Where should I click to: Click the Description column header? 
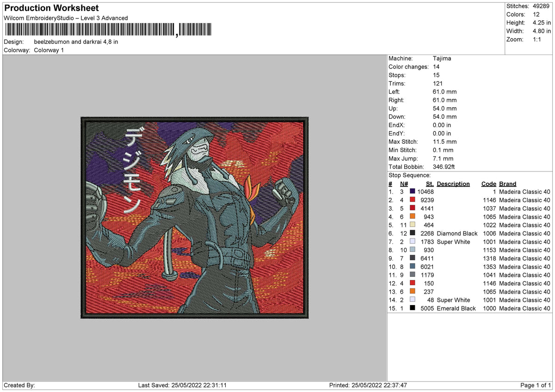pyautogui.click(x=453, y=184)
